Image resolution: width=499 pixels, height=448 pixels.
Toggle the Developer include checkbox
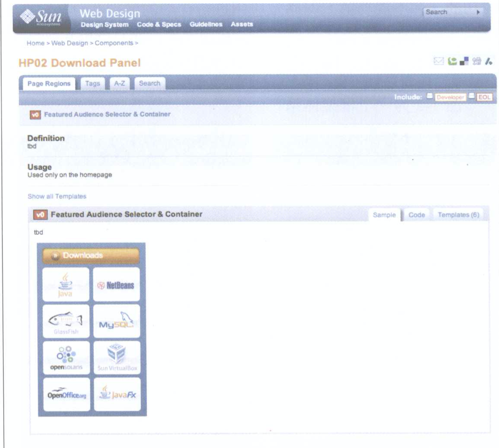tap(429, 96)
